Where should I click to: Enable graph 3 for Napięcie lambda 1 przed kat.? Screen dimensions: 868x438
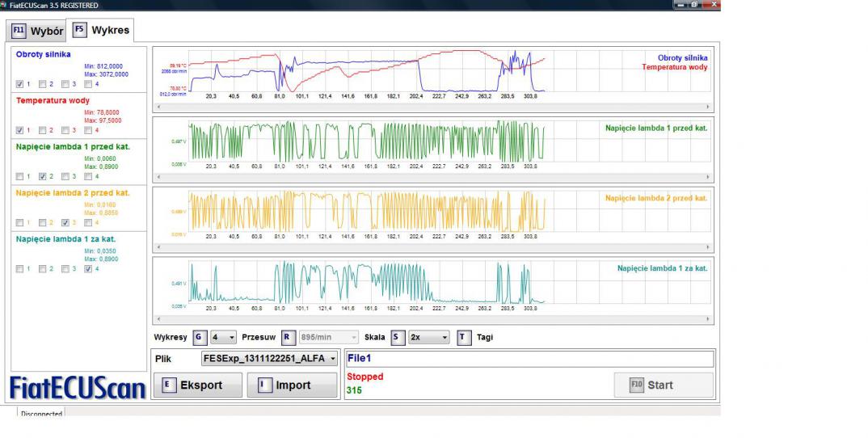[65, 176]
